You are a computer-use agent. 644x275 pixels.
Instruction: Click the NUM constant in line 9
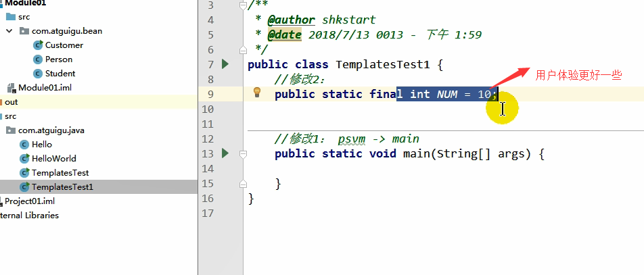[447, 95]
